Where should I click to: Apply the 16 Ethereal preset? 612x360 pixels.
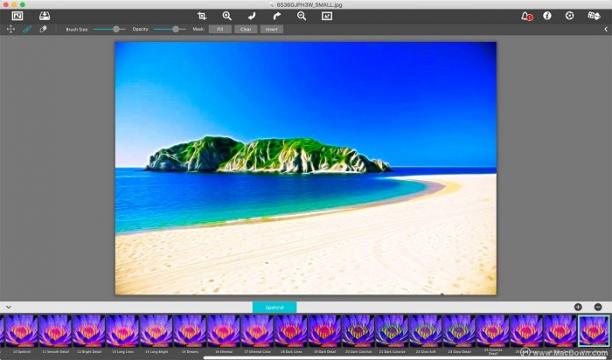[x=224, y=331]
